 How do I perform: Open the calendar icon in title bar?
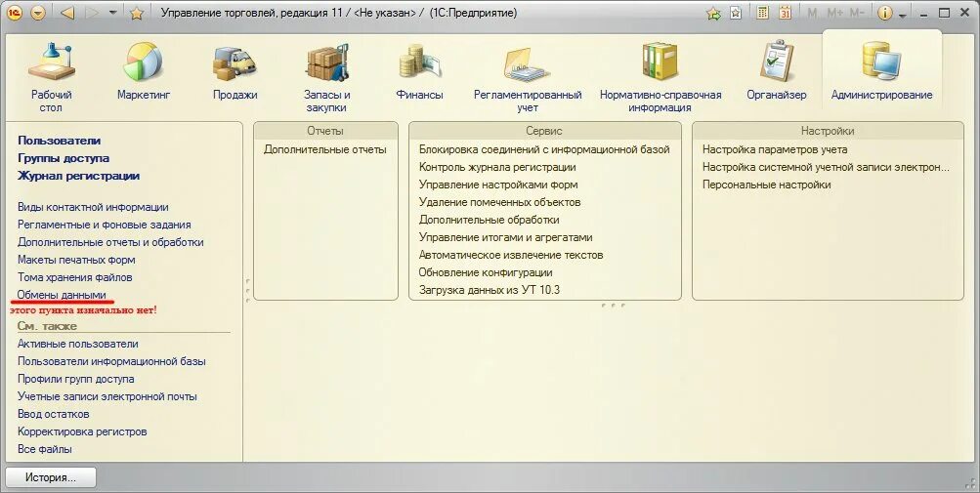(x=785, y=13)
